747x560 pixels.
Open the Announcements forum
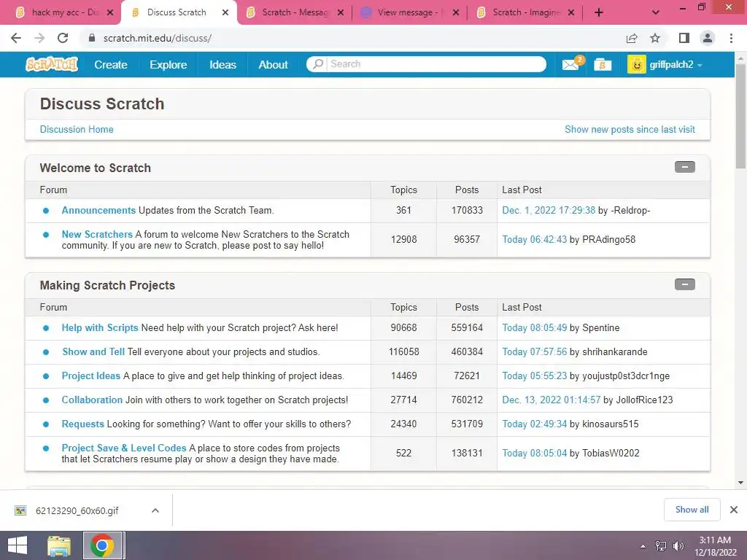click(98, 211)
